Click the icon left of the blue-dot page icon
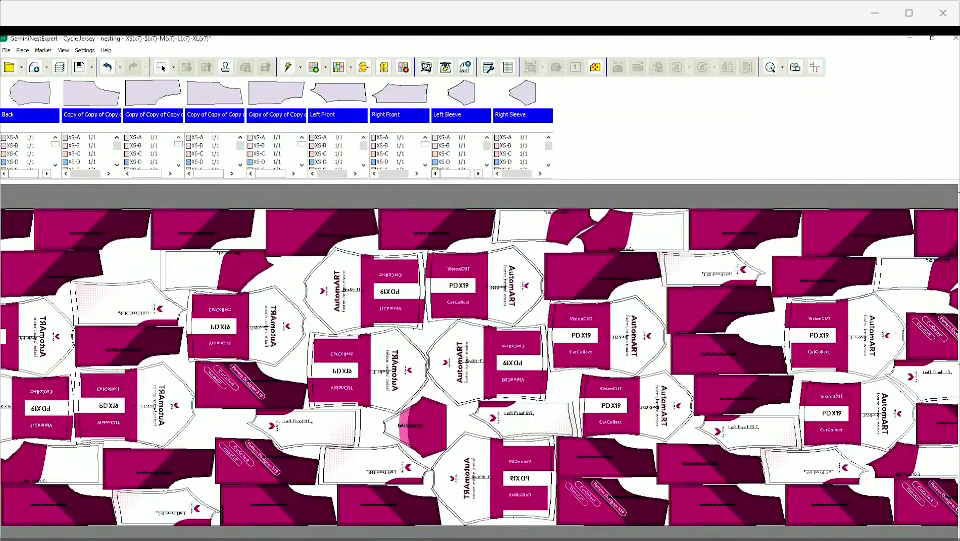 (x=446, y=67)
